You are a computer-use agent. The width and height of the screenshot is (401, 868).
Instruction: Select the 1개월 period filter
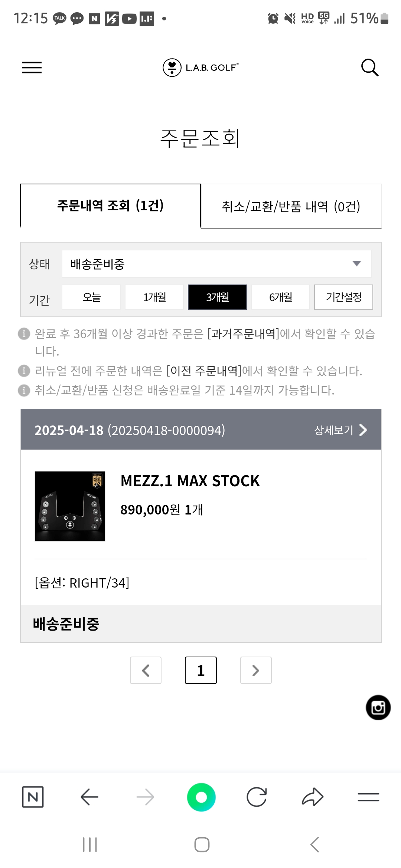154,297
